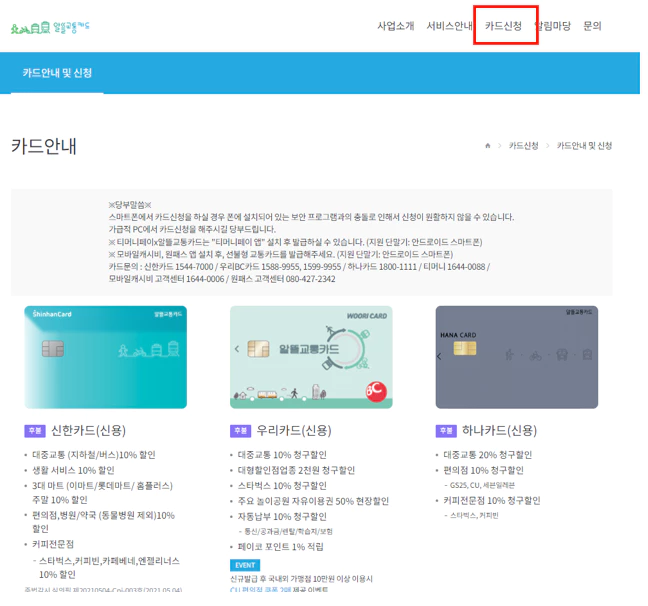Screen dimensions: 648x606
Task: Click the ※당부말씀※ notice heading
Action: click(x=130, y=205)
